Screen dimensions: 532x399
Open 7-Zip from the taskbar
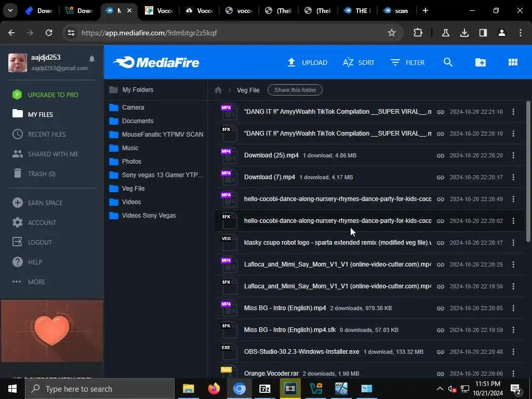pyautogui.click(x=264, y=389)
